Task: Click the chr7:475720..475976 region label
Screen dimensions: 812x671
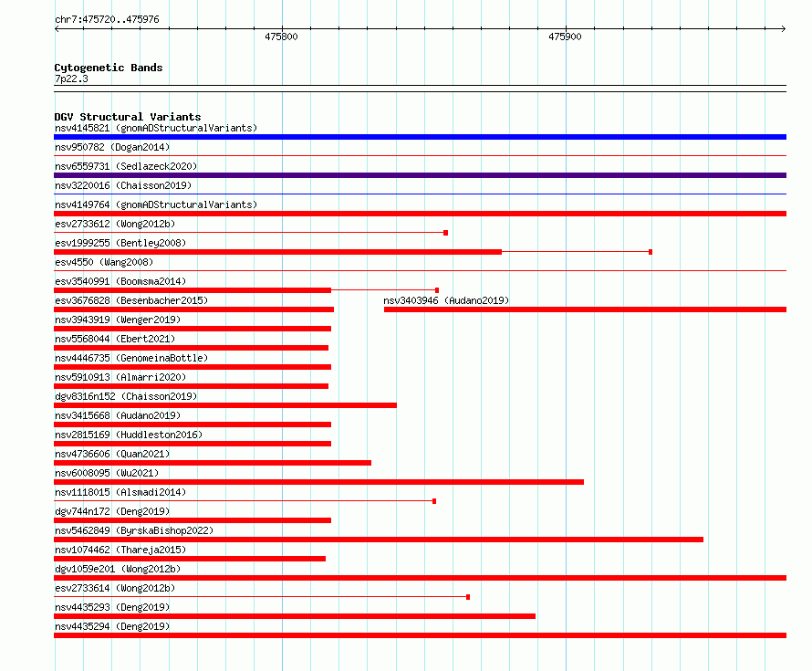Action: pos(107,19)
